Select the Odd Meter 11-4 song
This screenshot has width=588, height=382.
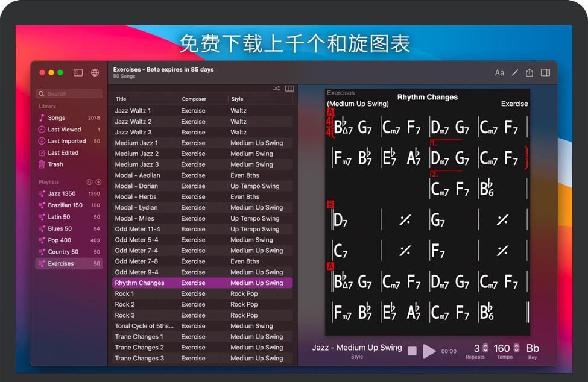pyautogui.click(x=202, y=229)
